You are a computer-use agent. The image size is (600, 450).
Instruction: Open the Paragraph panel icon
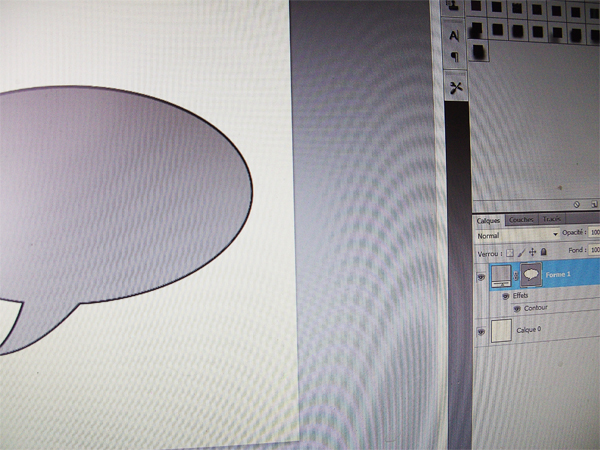tap(455, 57)
